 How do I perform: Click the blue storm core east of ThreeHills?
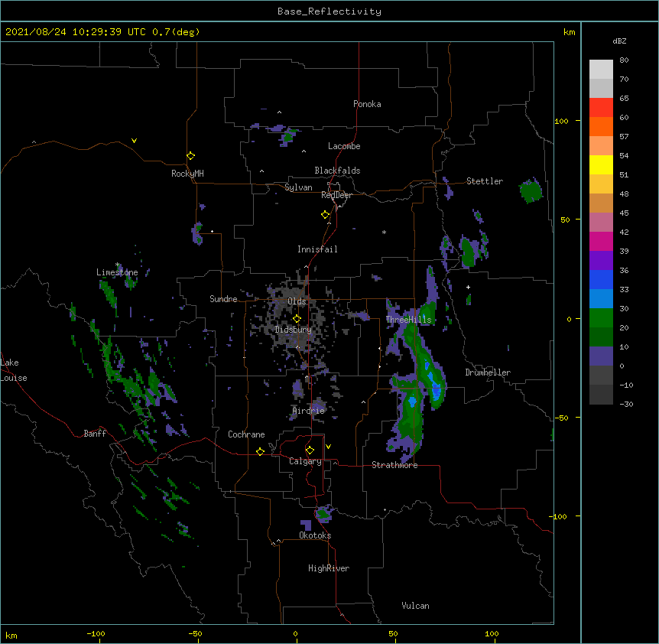point(436,389)
